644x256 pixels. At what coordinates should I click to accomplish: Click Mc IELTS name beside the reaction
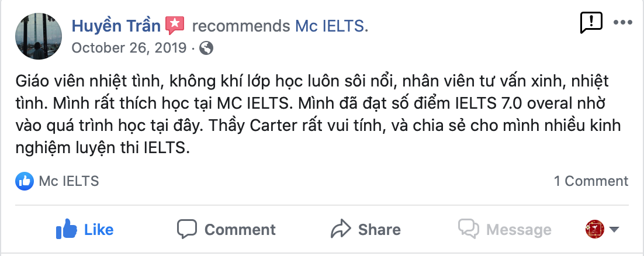[x=68, y=181]
